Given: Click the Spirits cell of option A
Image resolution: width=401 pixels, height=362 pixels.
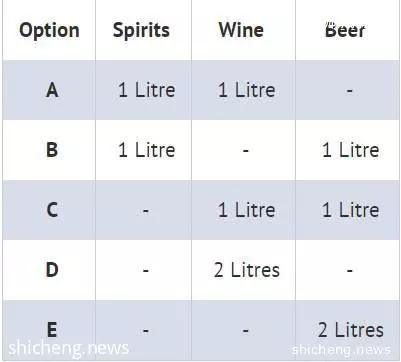Looking at the screenshot, I should [147, 90].
